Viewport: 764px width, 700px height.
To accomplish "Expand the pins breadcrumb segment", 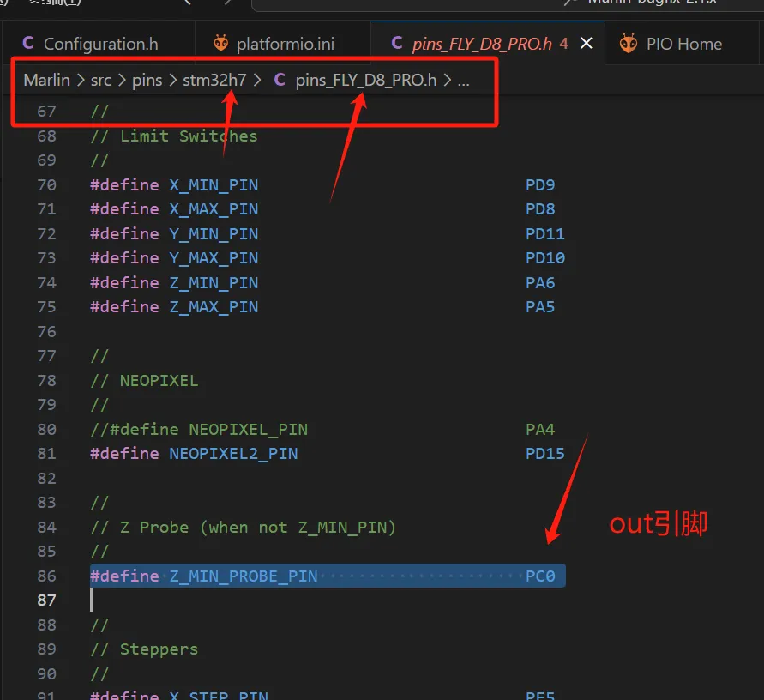I will pyautogui.click(x=147, y=81).
